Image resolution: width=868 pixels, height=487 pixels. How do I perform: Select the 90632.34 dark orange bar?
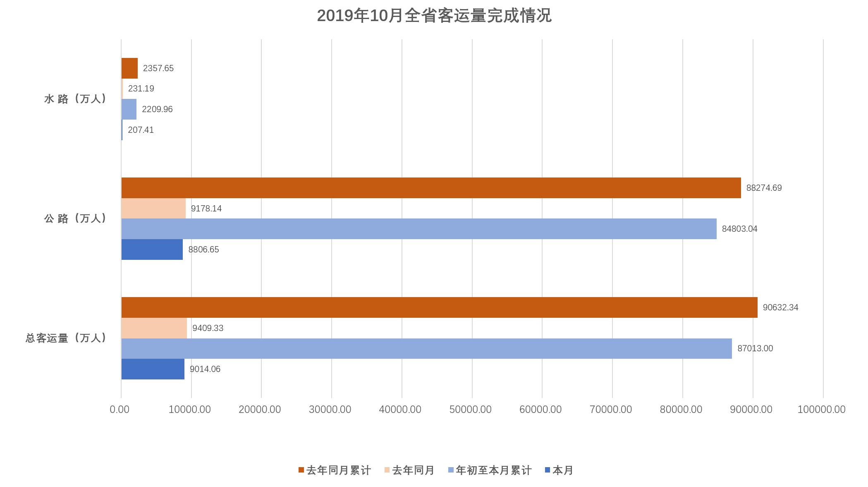[439, 307]
